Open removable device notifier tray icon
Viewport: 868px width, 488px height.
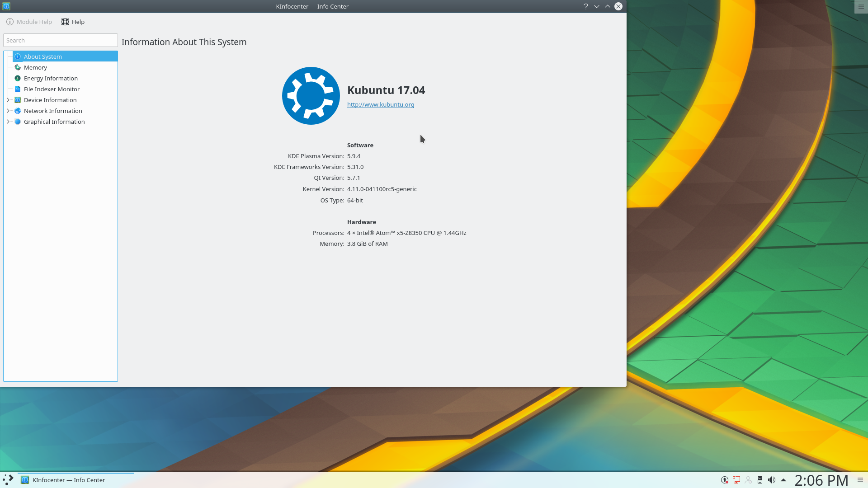pyautogui.click(x=760, y=480)
